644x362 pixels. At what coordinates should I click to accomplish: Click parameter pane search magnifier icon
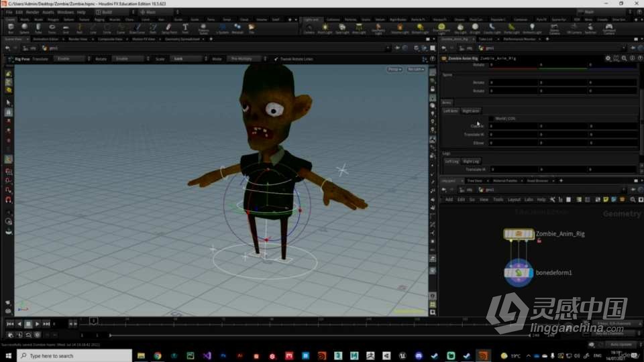click(x=625, y=58)
